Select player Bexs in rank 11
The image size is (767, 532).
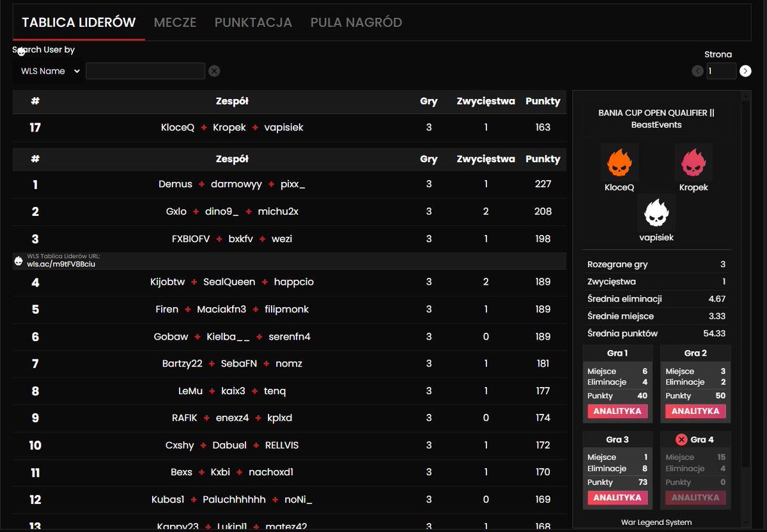[x=182, y=472]
